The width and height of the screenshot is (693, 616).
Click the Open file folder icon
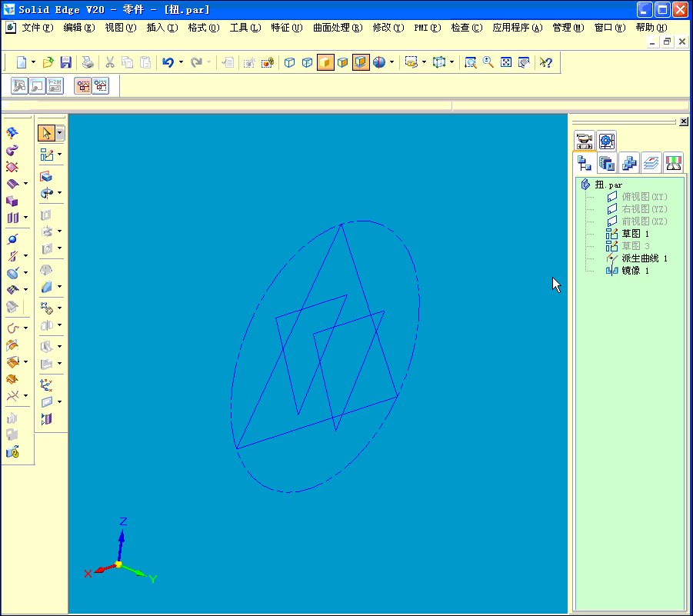click(x=48, y=62)
